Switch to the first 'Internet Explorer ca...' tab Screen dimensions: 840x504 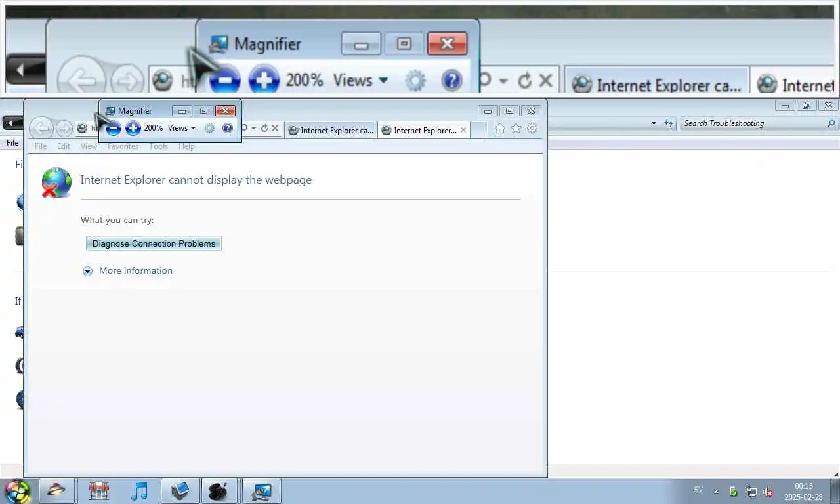331,130
